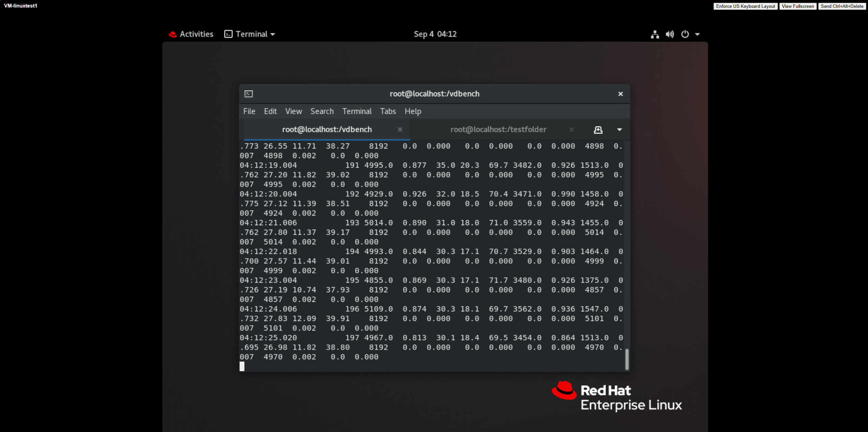Image resolution: width=868 pixels, height=432 pixels.
Task: Click the timestamp 04:12:25.020 in output
Action: (x=268, y=338)
